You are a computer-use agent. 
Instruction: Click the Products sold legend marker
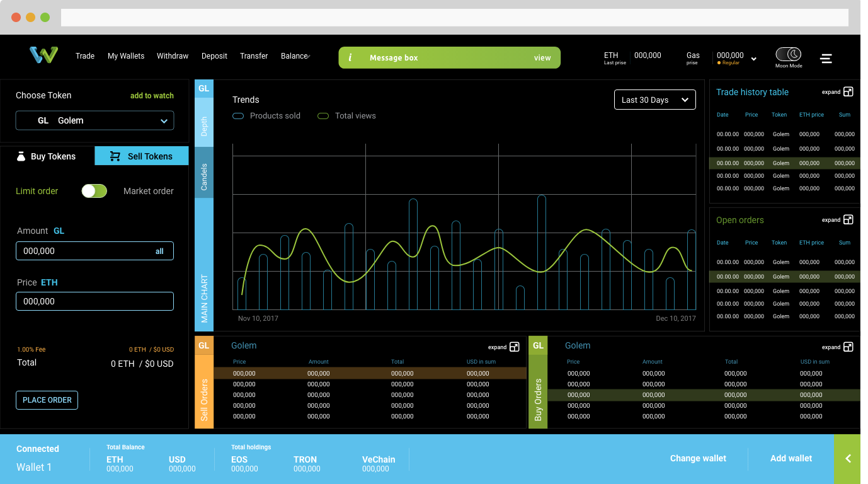(x=238, y=116)
